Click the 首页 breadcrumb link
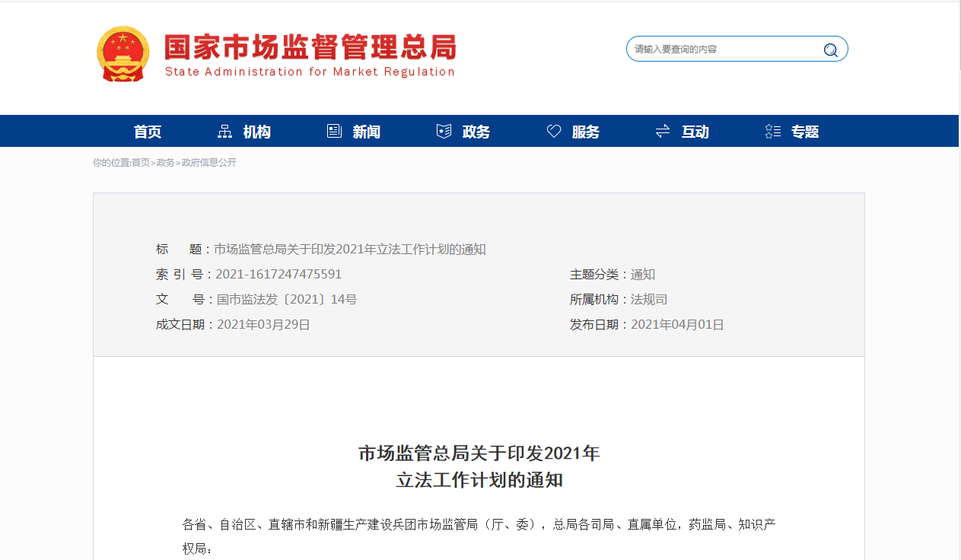 141,163
